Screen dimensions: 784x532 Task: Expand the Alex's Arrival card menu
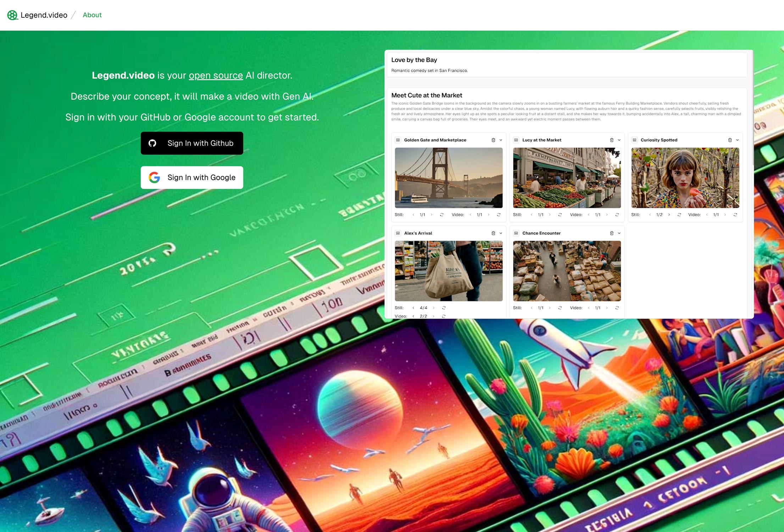[501, 233]
